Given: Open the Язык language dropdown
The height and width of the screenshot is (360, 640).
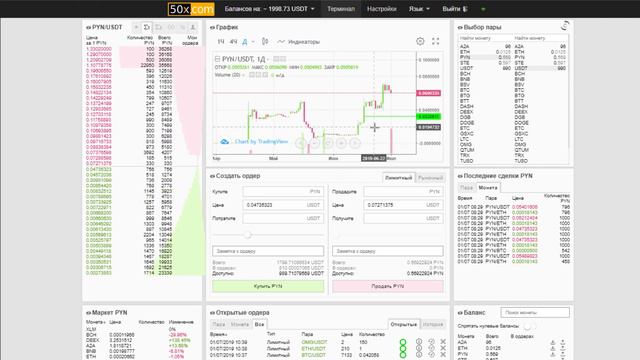Looking at the screenshot, I should 419,9.
